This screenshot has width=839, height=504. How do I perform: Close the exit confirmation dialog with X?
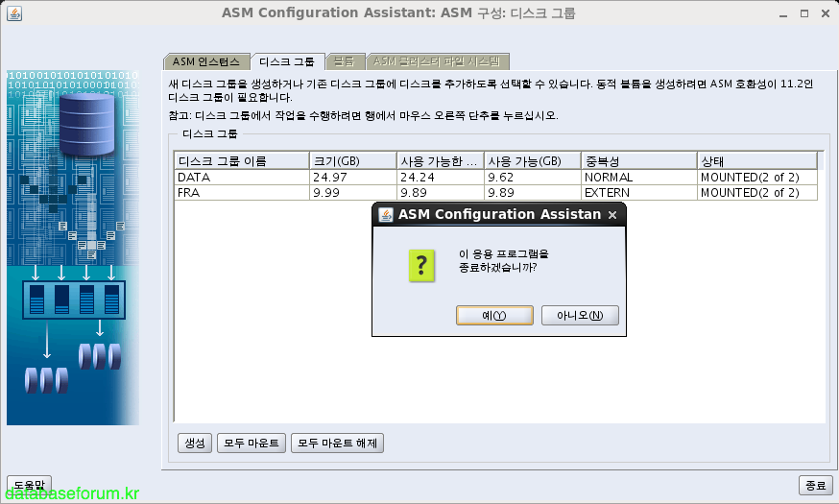click(x=612, y=215)
